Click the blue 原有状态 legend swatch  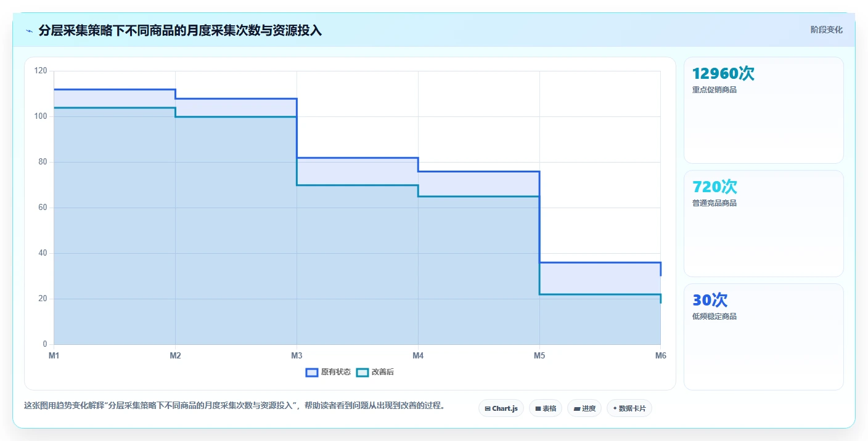pos(312,372)
